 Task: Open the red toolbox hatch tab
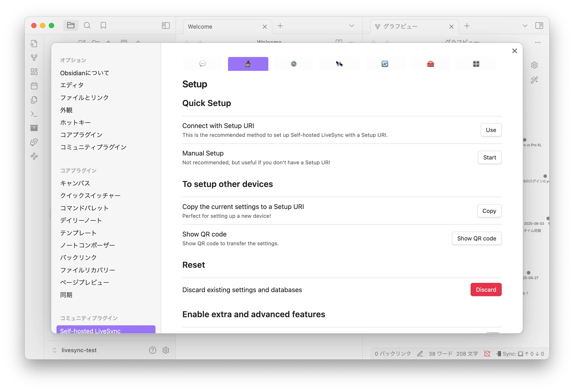431,64
